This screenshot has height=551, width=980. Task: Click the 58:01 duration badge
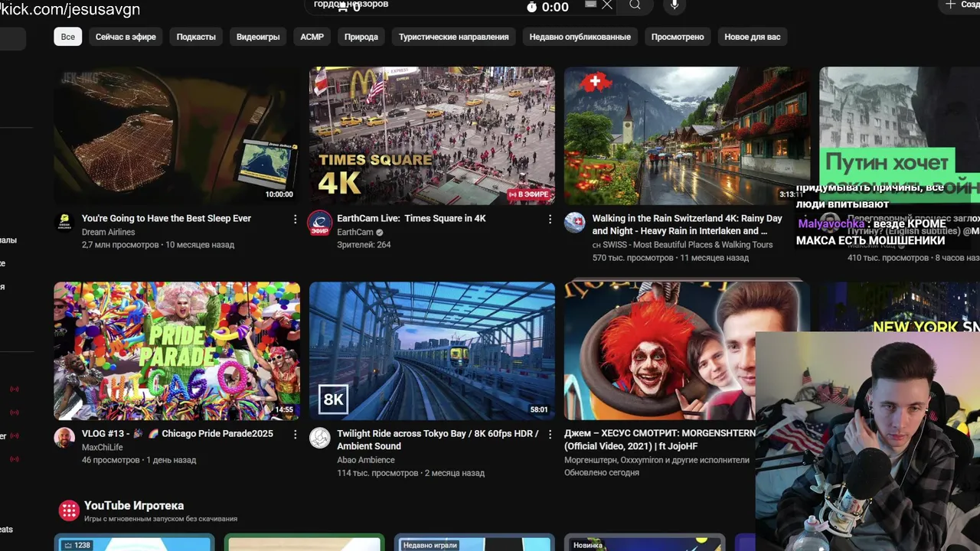(539, 409)
